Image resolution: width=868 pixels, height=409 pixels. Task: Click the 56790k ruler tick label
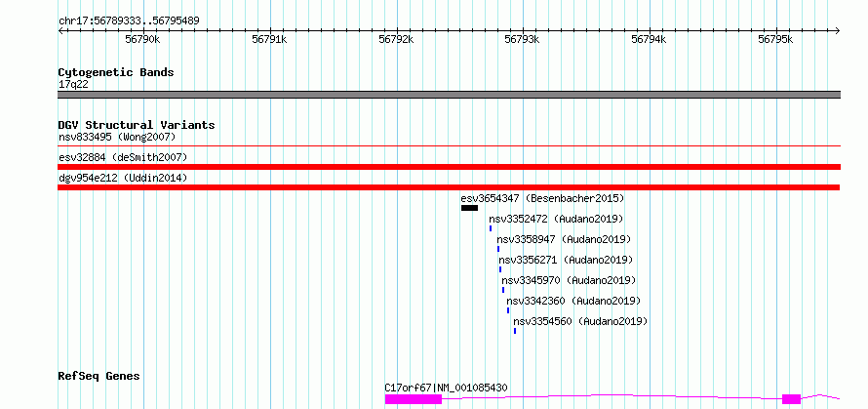point(142,39)
